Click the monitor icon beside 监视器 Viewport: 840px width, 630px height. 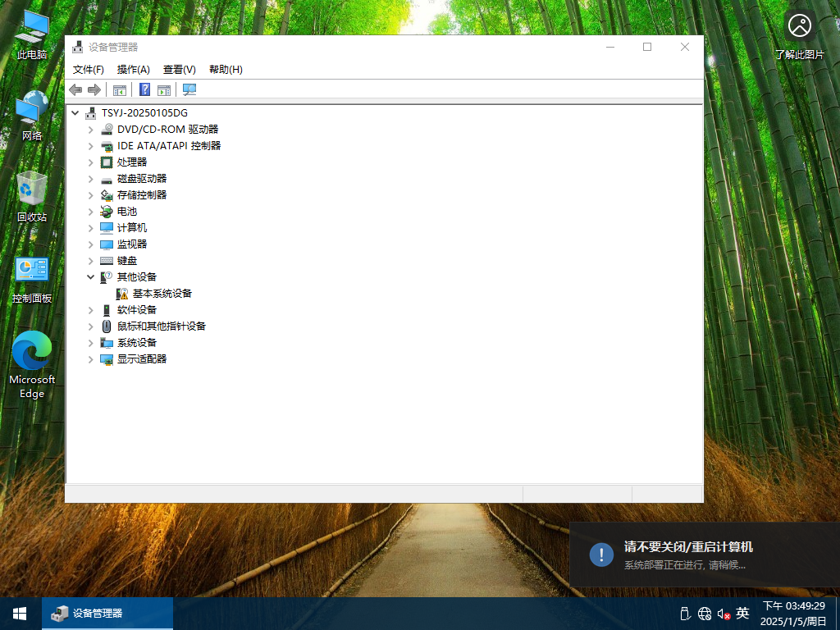tap(107, 244)
